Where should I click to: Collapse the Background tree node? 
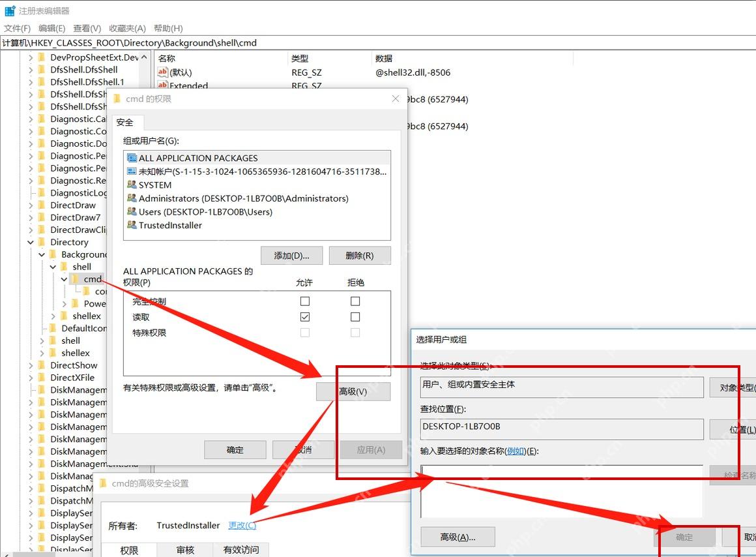pyautogui.click(x=42, y=254)
